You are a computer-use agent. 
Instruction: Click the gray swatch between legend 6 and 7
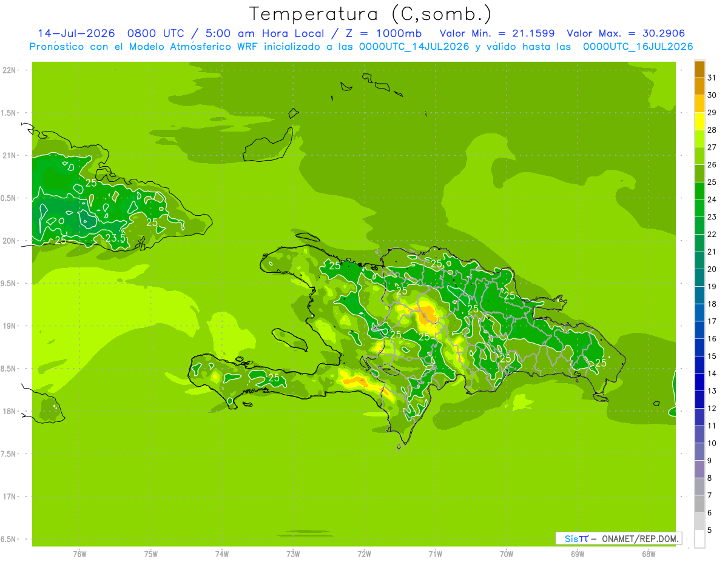[699, 504]
